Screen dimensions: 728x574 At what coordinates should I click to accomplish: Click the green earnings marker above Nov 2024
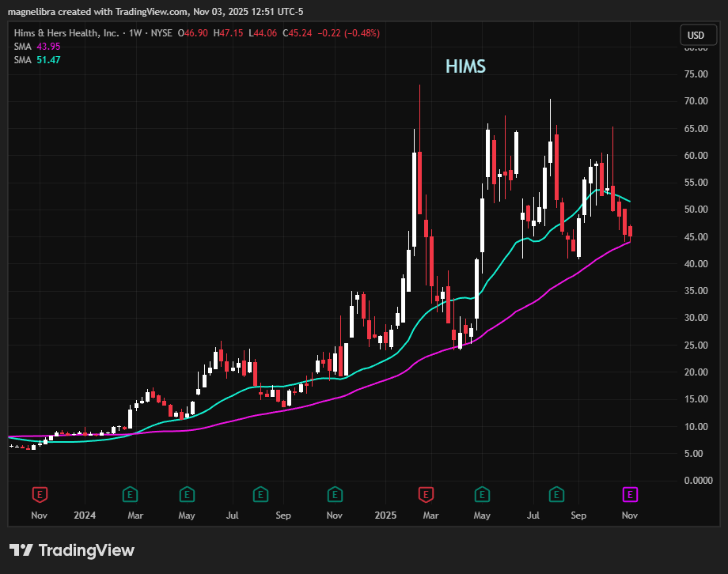[x=335, y=495]
